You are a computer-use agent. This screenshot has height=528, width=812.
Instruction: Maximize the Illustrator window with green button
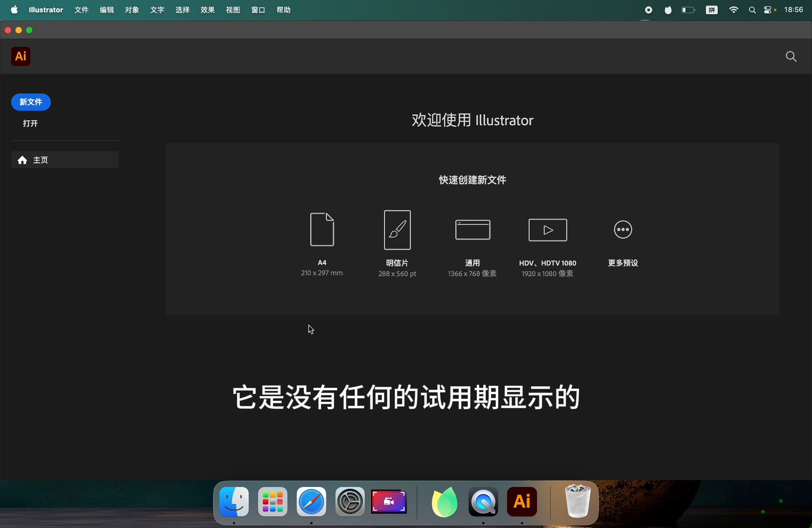(29, 30)
